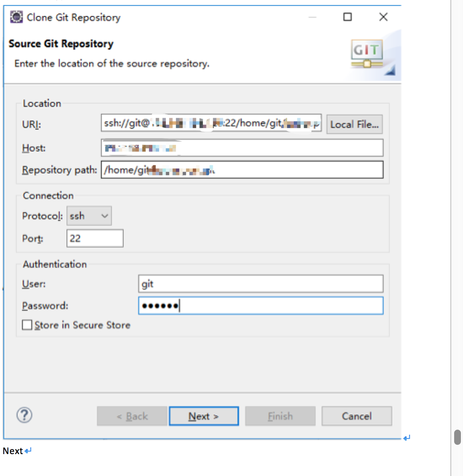Screen dimensions: 463x476
Task: Click the Authentication group label
Action: [x=55, y=265]
